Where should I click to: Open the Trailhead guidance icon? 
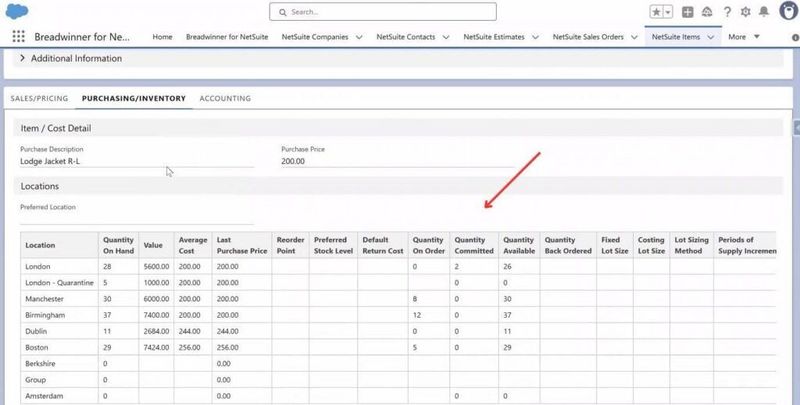(707, 12)
